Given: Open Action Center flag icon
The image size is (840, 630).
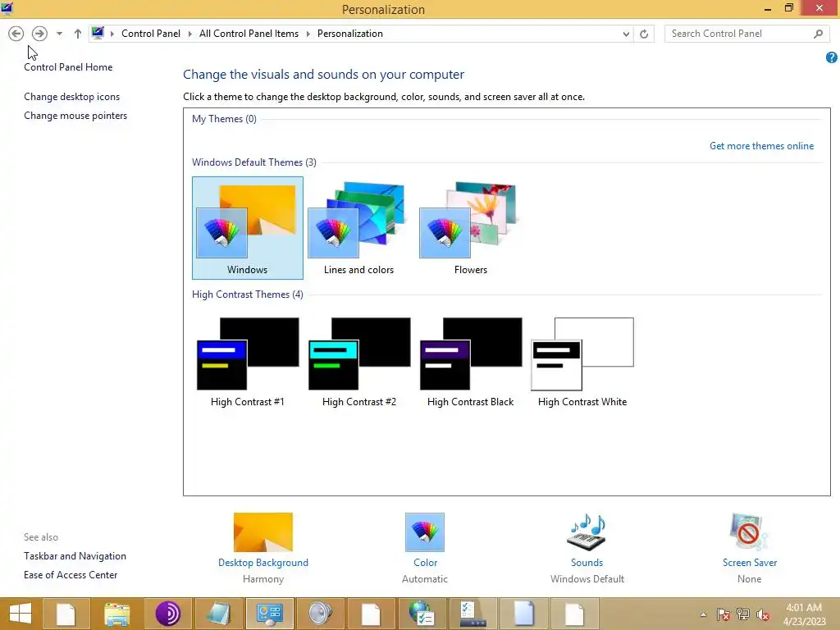Looking at the screenshot, I should [724, 614].
